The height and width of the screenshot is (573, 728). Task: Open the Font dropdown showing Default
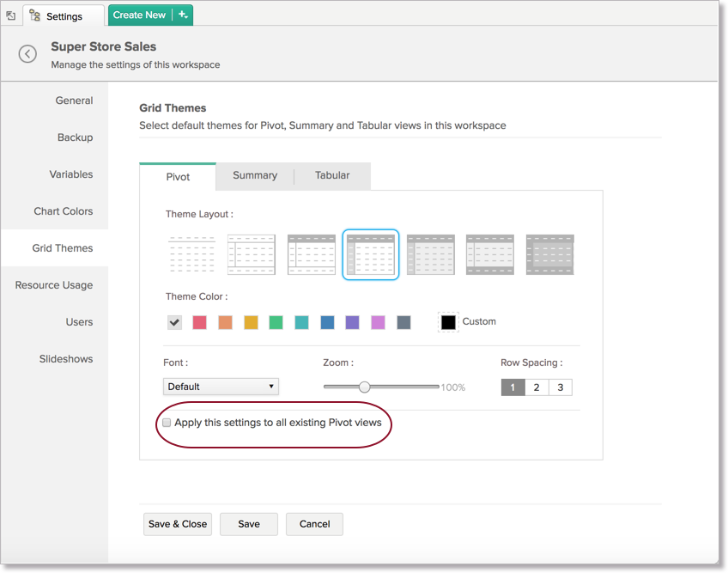(221, 387)
